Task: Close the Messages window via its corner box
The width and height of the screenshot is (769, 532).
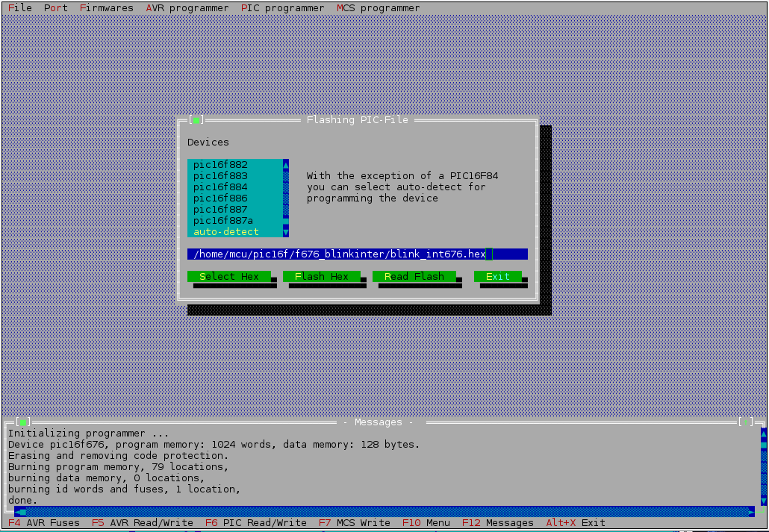Action: (23, 422)
